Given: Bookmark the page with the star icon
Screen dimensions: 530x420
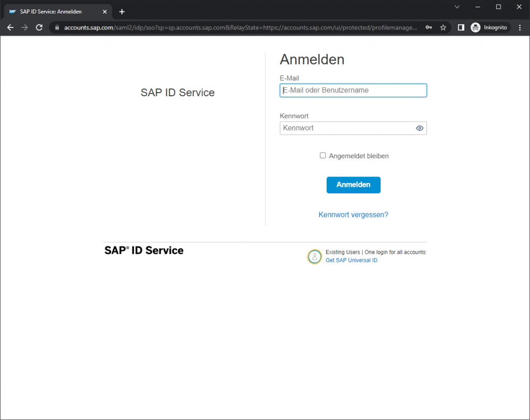Looking at the screenshot, I should point(443,27).
